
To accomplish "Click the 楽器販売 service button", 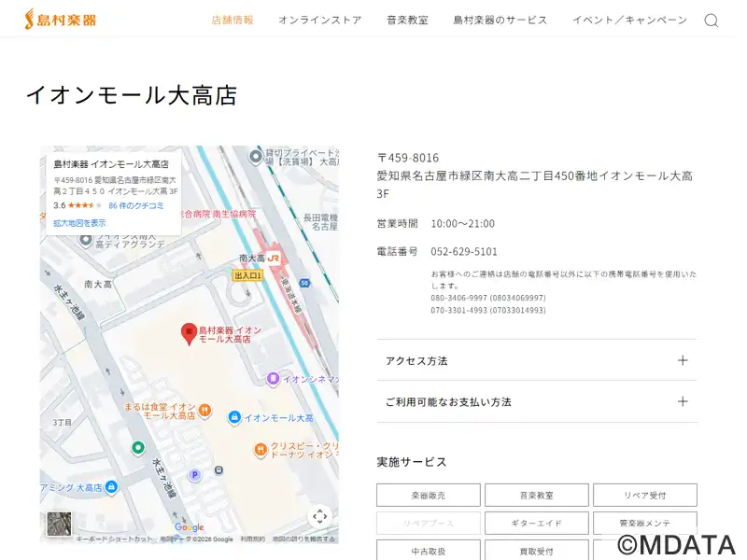I will (x=429, y=496).
